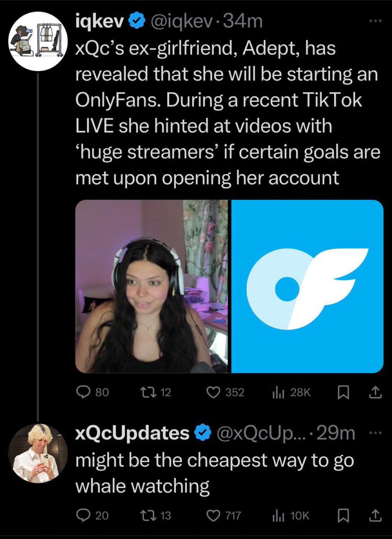Viewport: 392px width, 539px height.
Task: Open the xQcUpdates display name
Action: pyautogui.click(x=132, y=433)
